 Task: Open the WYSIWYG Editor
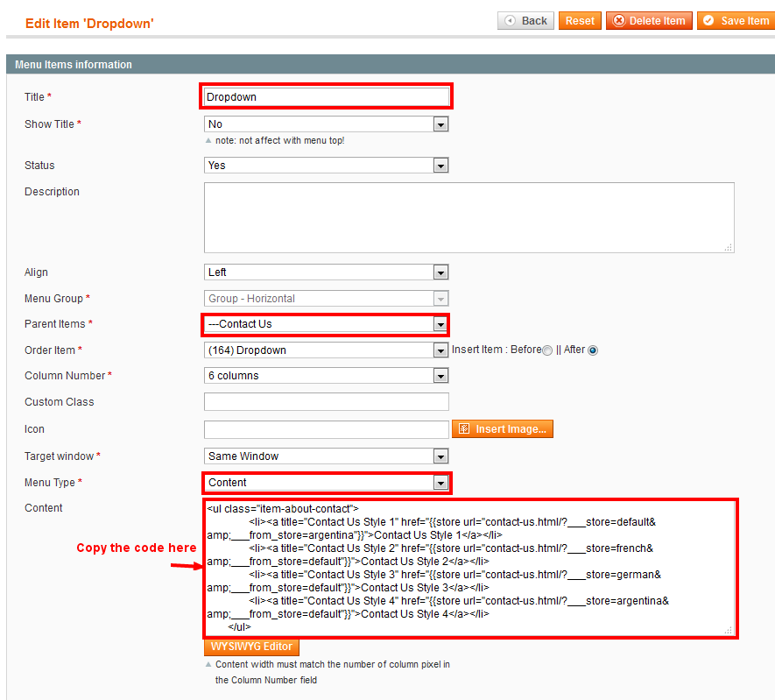[x=251, y=647]
